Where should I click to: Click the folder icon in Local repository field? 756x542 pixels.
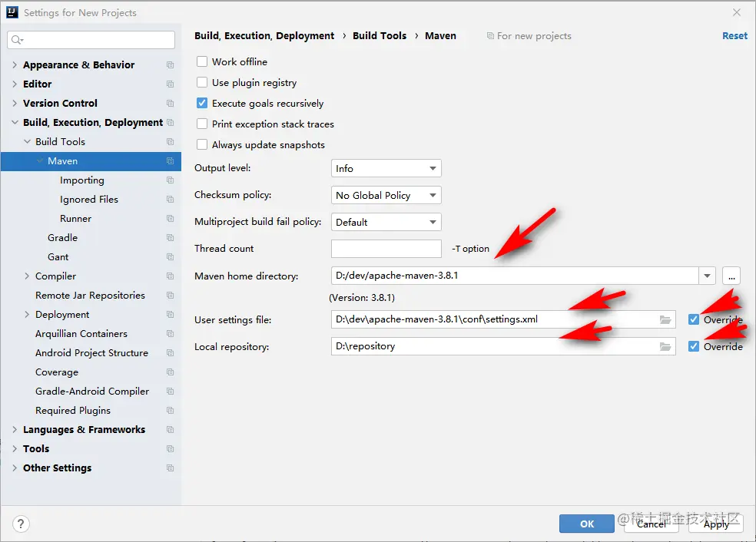(665, 347)
